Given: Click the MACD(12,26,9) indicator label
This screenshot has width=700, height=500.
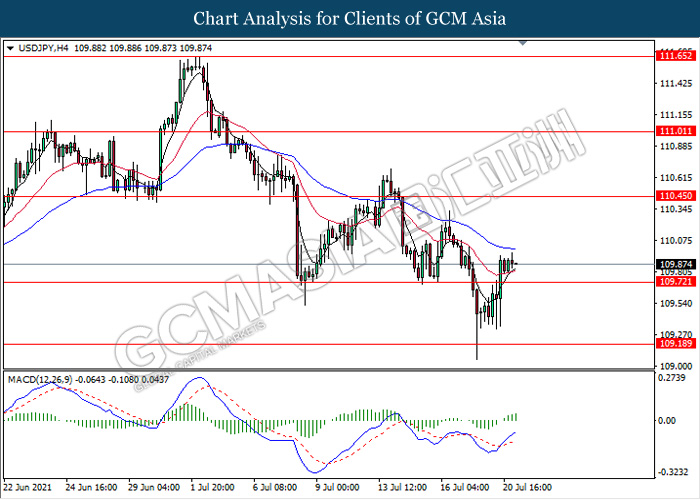Looking at the screenshot, I should (x=40, y=380).
